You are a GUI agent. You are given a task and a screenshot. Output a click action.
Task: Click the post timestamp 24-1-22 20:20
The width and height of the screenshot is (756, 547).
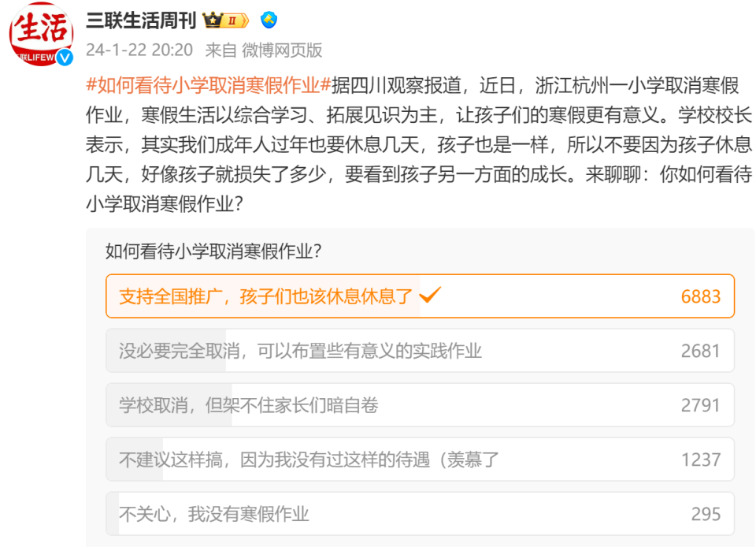click(x=139, y=50)
